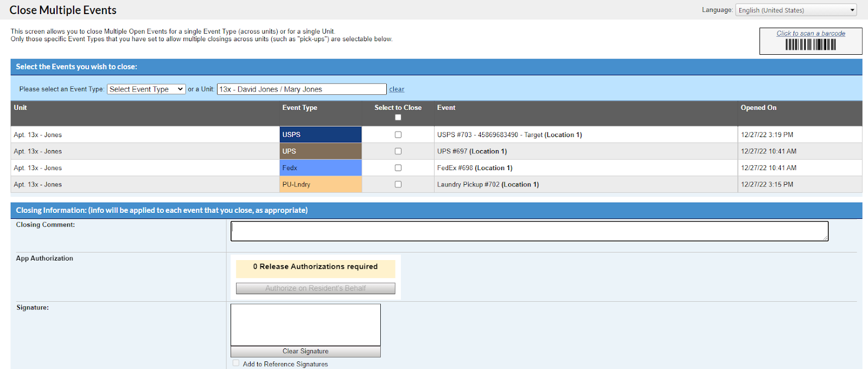Toggle the select-all checkbox under Select to Close

pos(398,118)
